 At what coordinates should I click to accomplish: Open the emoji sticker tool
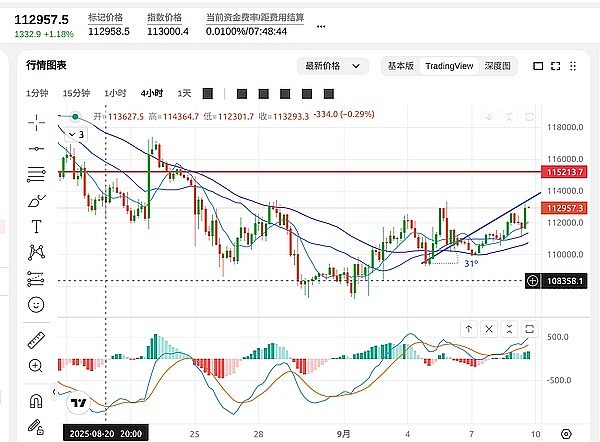pyautogui.click(x=36, y=305)
